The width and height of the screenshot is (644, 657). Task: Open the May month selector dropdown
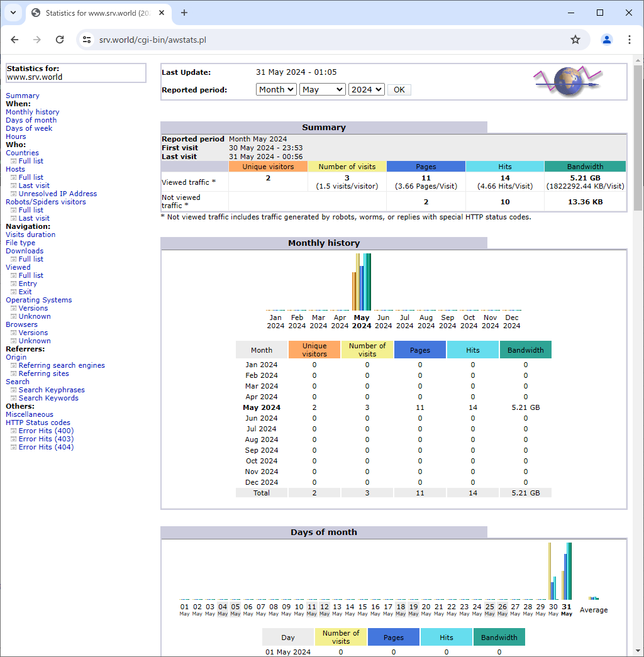[322, 90]
